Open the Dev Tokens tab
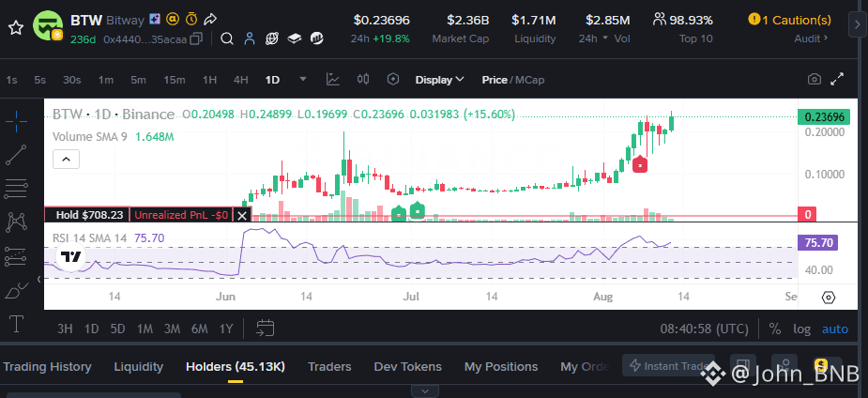 click(408, 366)
